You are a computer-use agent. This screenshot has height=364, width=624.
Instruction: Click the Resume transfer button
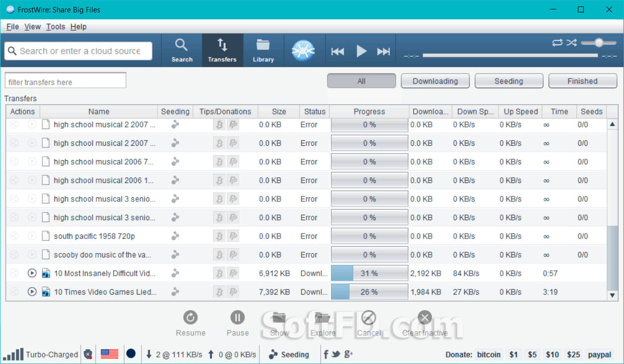190,323
